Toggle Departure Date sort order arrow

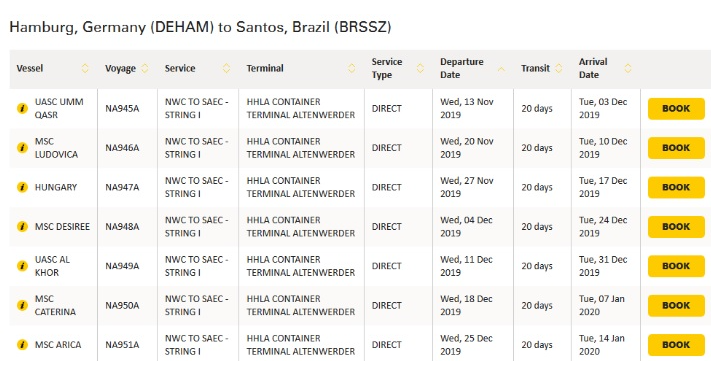(x=501, y=69)
